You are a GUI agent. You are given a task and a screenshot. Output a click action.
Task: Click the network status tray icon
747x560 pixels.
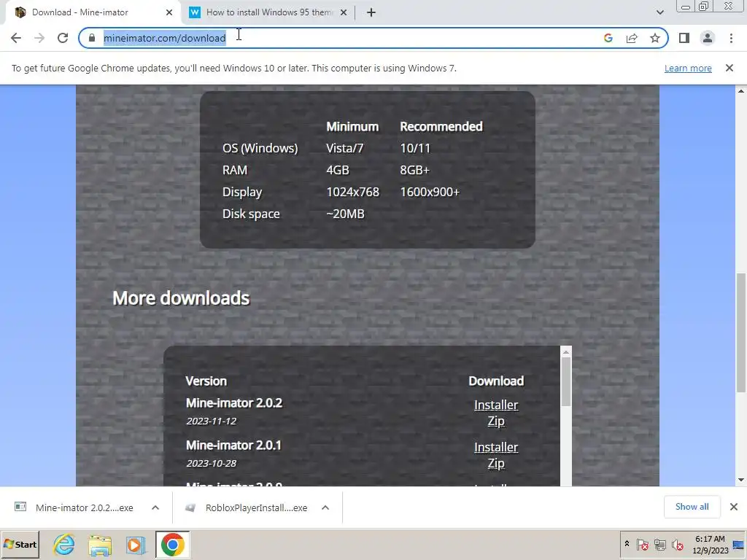[659, 544]
